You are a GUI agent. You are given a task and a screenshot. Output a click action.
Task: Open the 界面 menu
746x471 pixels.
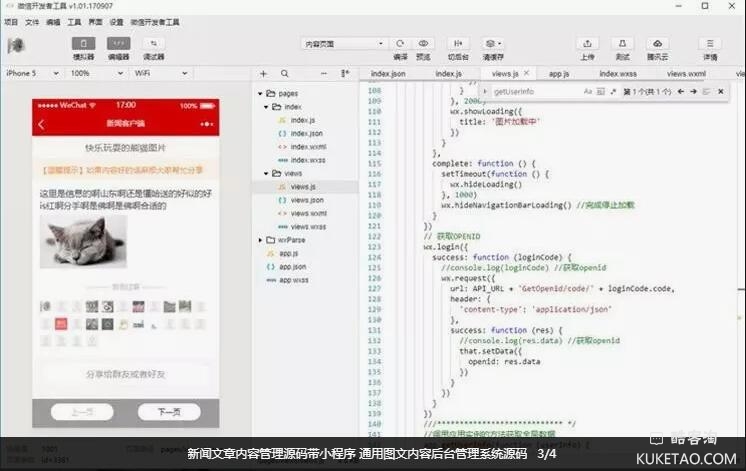pos(95,22)
